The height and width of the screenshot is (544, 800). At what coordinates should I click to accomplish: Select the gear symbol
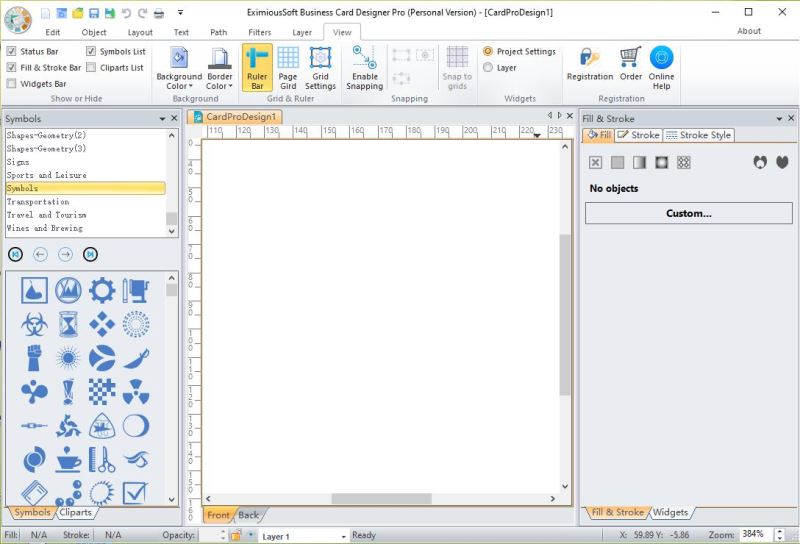click(102, 290)
